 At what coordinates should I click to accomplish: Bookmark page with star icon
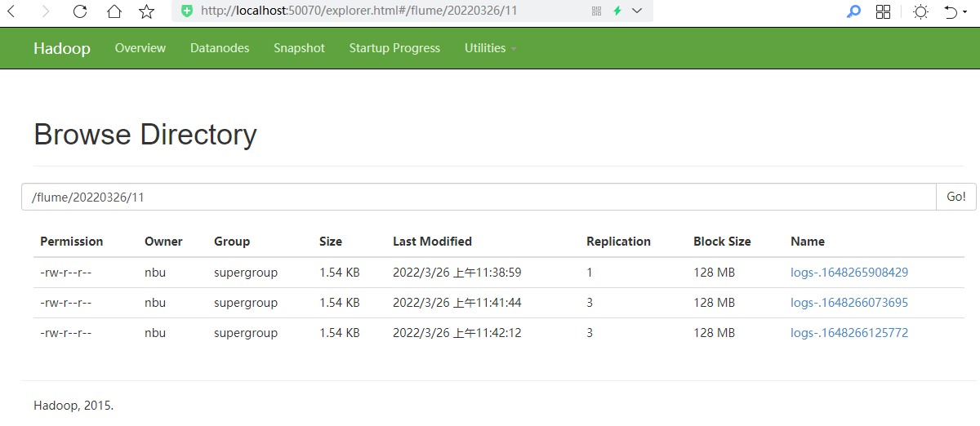pos(147,11)
